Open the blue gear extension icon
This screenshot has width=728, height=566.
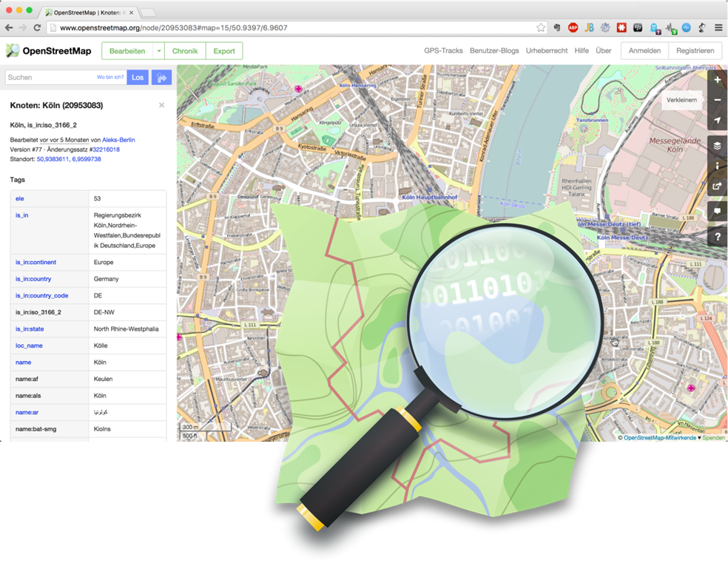[605, 28]
